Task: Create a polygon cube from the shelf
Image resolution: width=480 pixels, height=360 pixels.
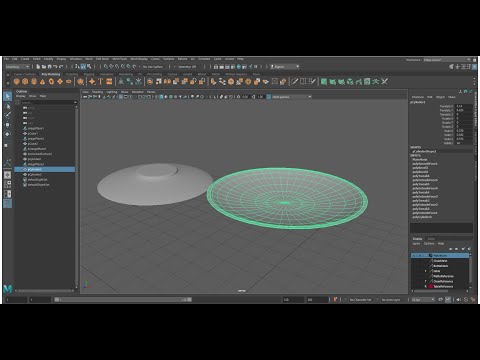Action: click(25, 81)
